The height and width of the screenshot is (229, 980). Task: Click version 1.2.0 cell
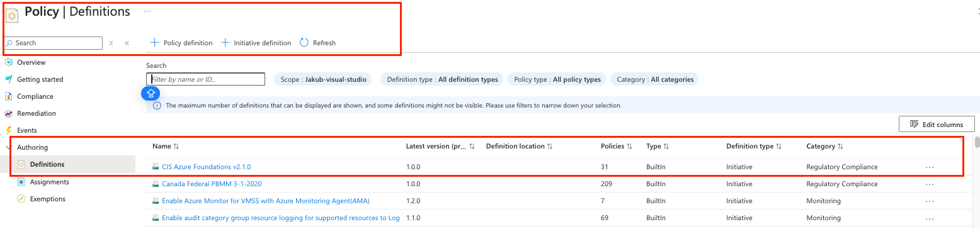413,201
